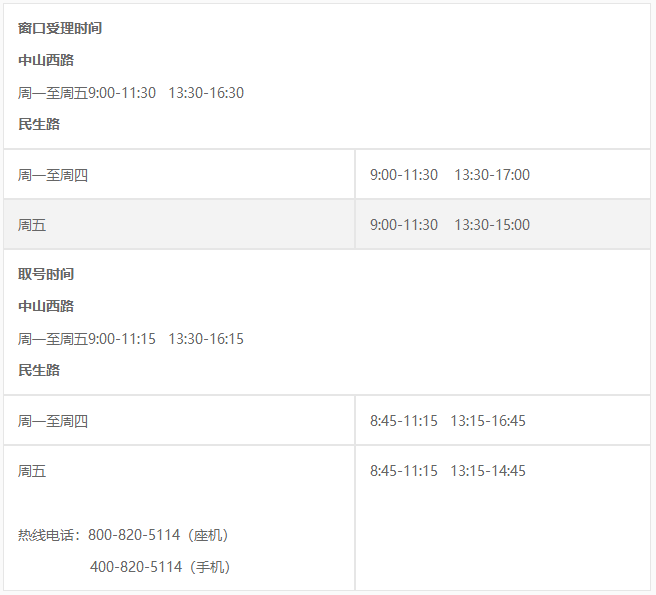The width and height of the screenshot is (656, 595).
Task: Click the 13:30-16:30 afternoon time text
Action: (206, 93)
